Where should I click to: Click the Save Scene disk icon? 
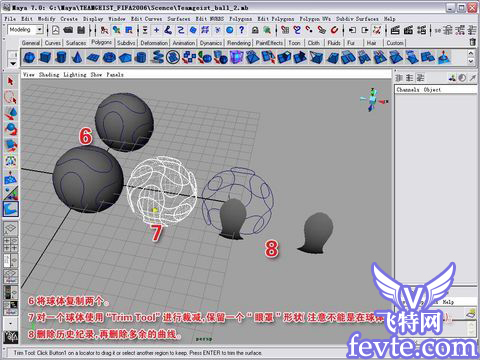coord(81,30)
